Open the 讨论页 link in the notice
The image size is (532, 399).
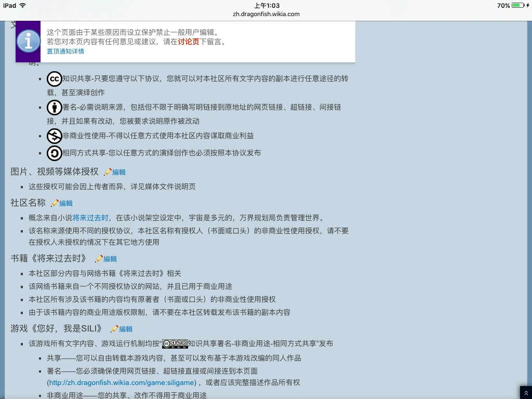[x=188, y=42]
